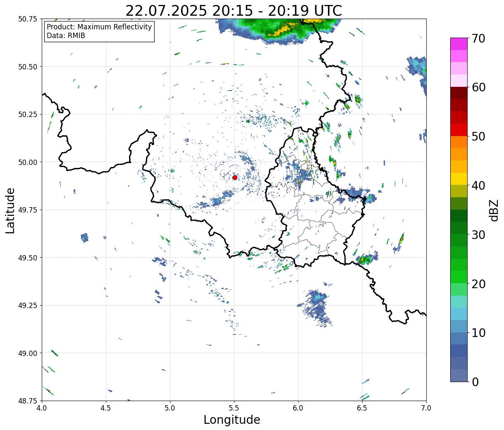Click the red radar location marker
Viewport: 504px width, 430px height.
tap(235, 177)
